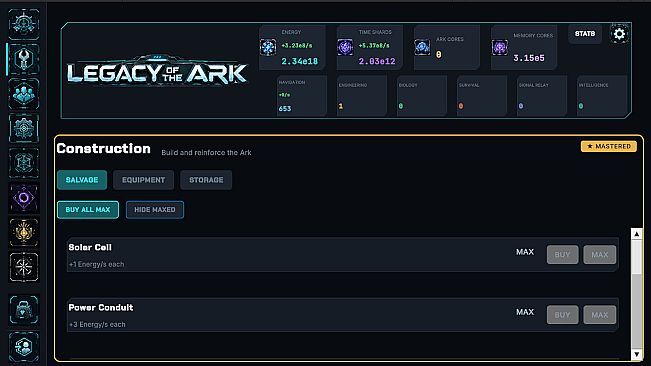Open the crew people sidebar icon
Screen dimensions: 651x366
pos(24,94)
